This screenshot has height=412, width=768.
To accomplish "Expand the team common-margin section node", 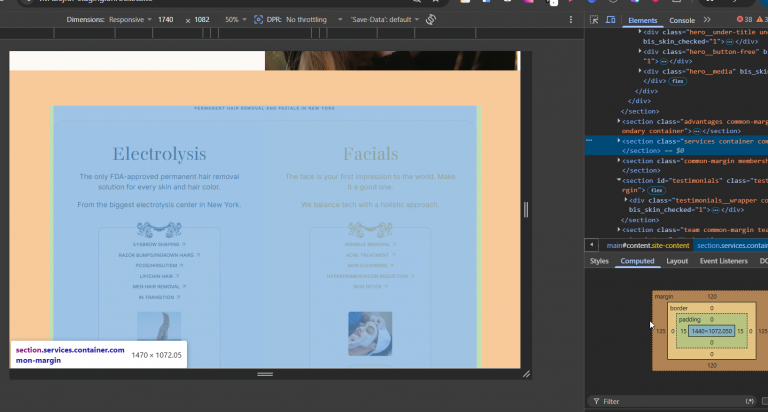I will click(x=619, y=229).
